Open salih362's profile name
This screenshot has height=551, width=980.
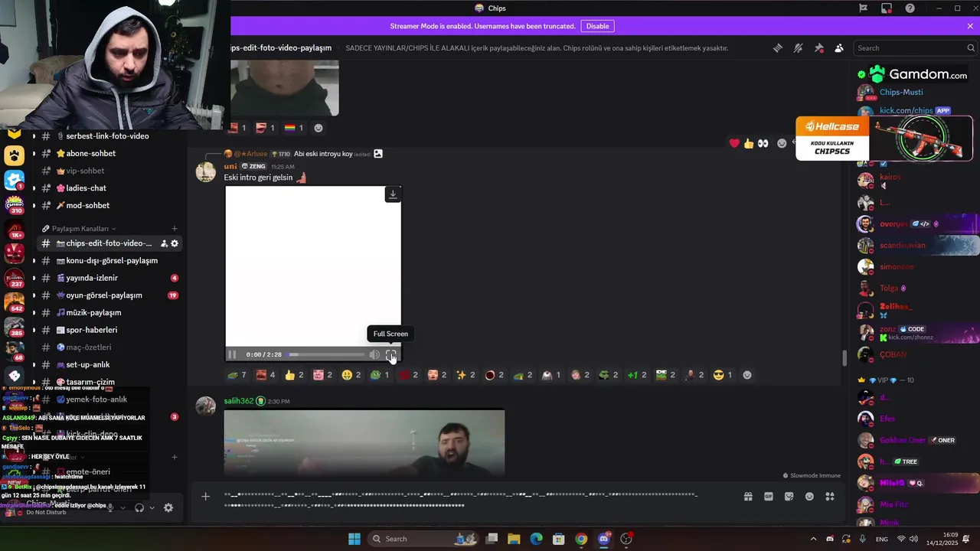[238, 401]
